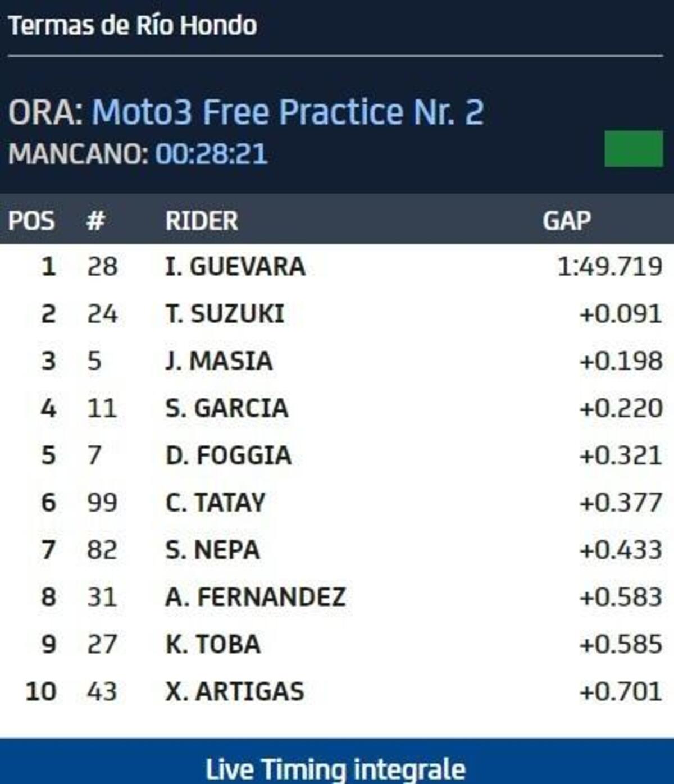674x784 pixels.
Task: Click the Termas de Río Hondo circuit title
Action: click(x=133, y=25)
